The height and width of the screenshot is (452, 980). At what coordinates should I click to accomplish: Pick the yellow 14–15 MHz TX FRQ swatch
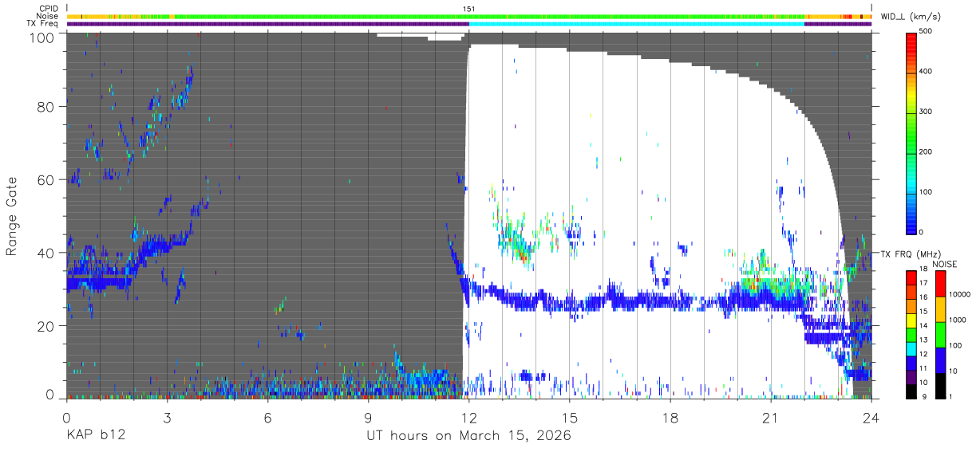click(911, 320)
